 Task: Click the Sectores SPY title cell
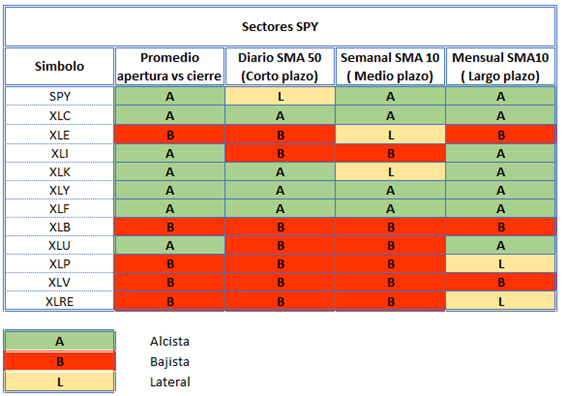(x=280, y=26)
